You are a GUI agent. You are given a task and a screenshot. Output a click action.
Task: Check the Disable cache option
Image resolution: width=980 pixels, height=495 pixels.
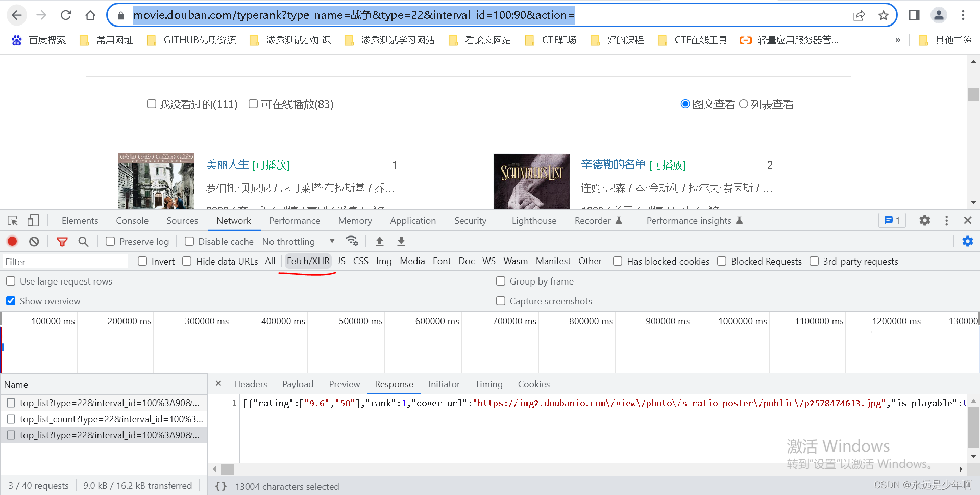click(x=189, y=241)
